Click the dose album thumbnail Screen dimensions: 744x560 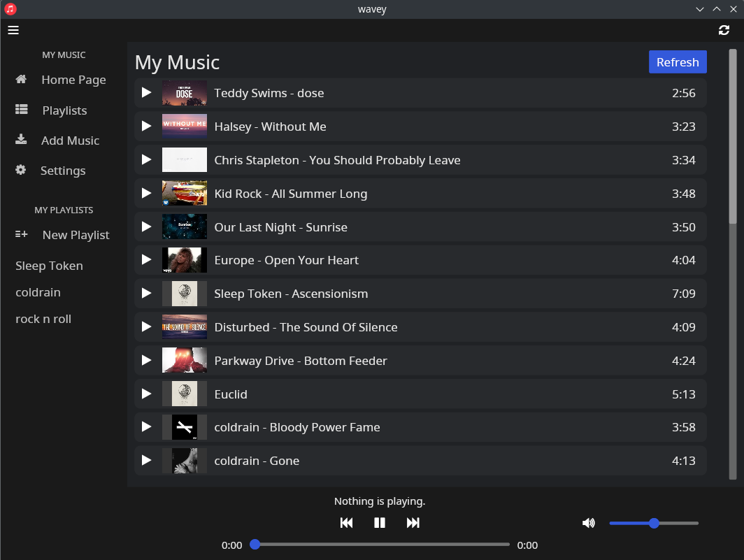pyautogui.click(x=185, y=92)
